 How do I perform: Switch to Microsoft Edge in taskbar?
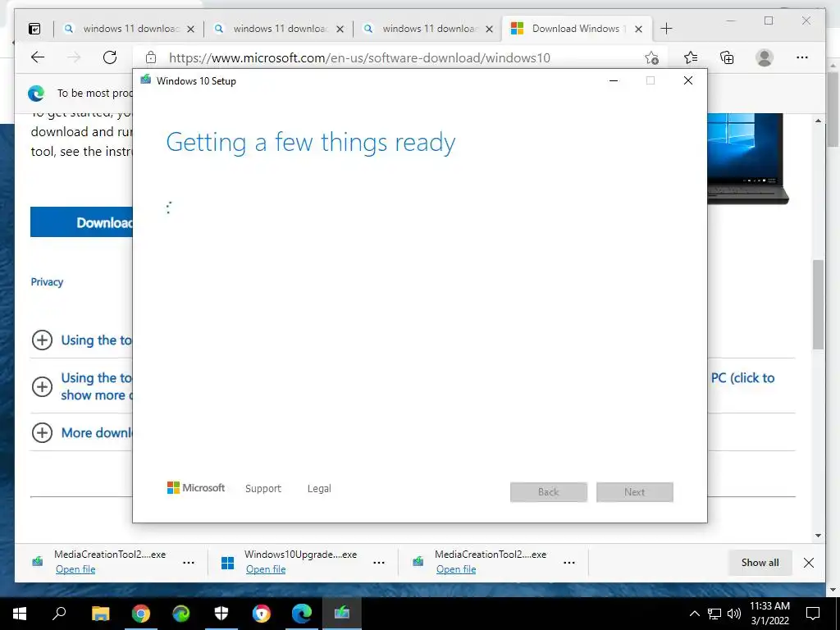[x=302, y=614]
